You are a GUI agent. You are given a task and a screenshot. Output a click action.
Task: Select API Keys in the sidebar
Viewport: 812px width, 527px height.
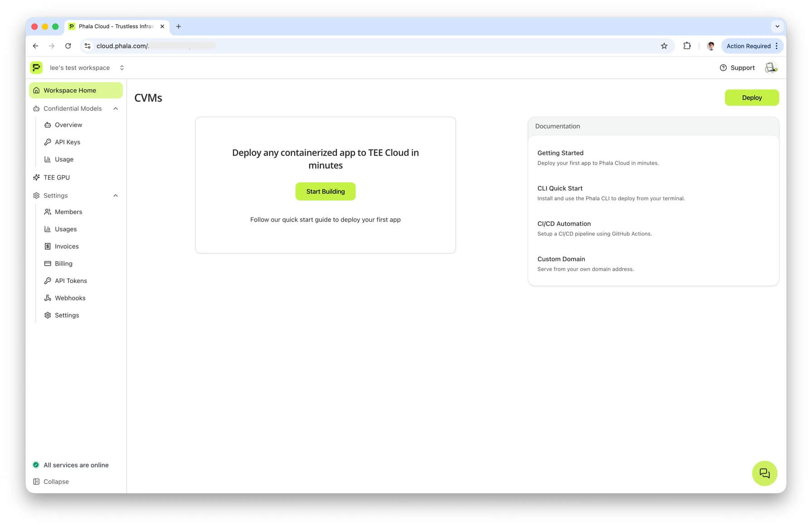tap(67, 142)
